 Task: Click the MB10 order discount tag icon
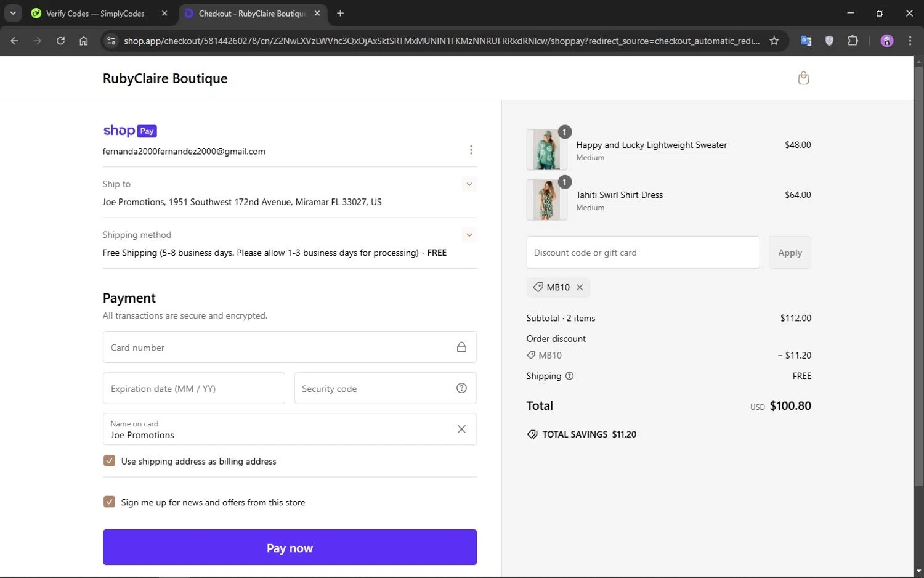(531, 356)
